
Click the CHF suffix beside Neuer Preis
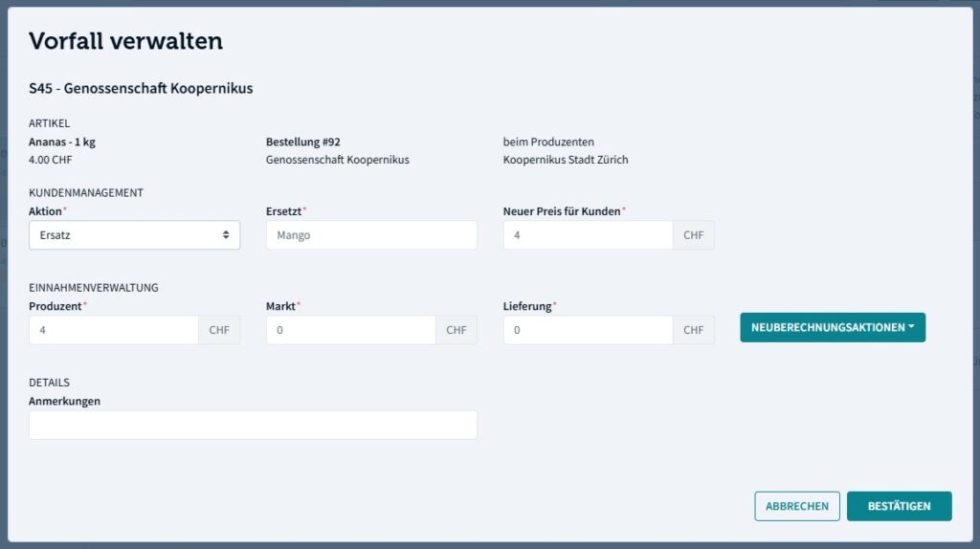[x=694, y=235]
